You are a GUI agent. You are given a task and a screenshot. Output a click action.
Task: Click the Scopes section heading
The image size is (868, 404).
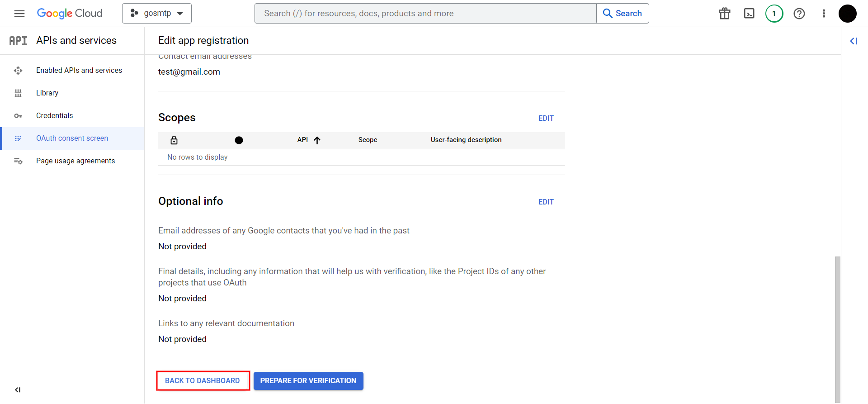177,118
